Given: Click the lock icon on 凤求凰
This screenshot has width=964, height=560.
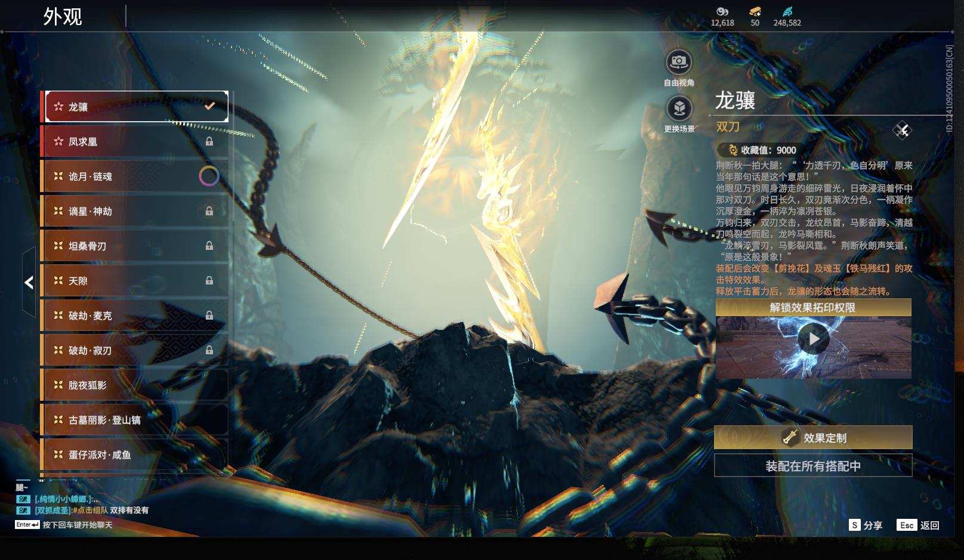Looking at the screenshot, I should click(209, 141).
